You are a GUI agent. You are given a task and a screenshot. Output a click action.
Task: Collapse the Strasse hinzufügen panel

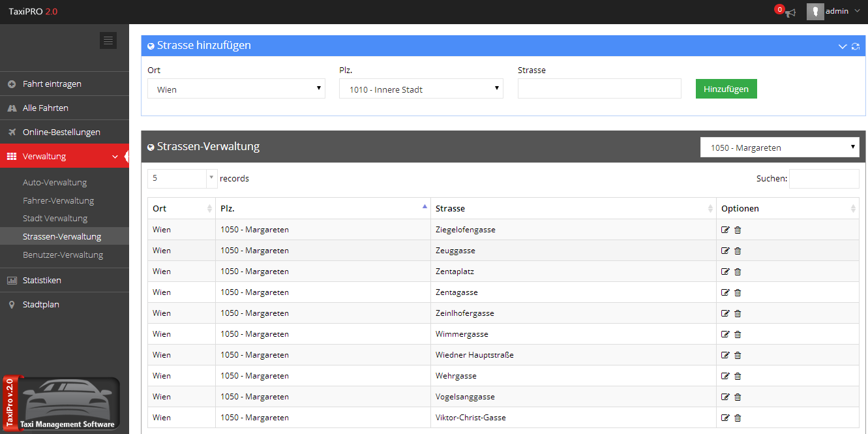[x=842, y=46]
